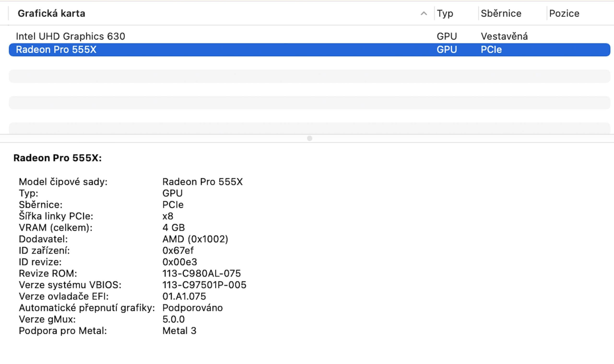Click the Pozice column header
The width and height of the screenshot is (614, 364).
(x=564, y=13)
